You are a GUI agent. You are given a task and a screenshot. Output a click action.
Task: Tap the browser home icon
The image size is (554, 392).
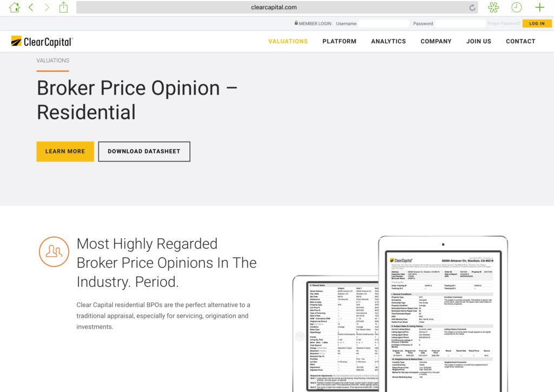pos(15,8)
